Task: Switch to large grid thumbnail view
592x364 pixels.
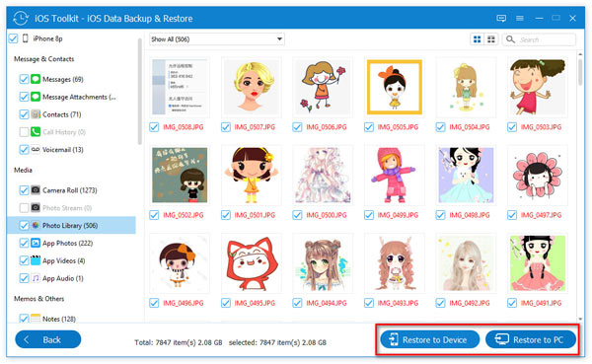Action: coord(478,39)
